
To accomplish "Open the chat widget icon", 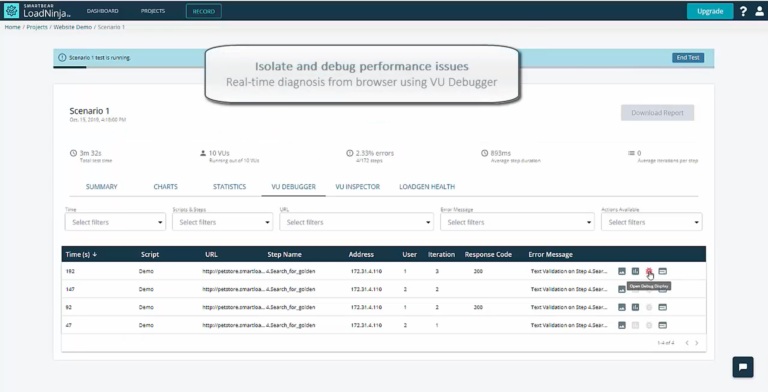I will pos(743,367).
